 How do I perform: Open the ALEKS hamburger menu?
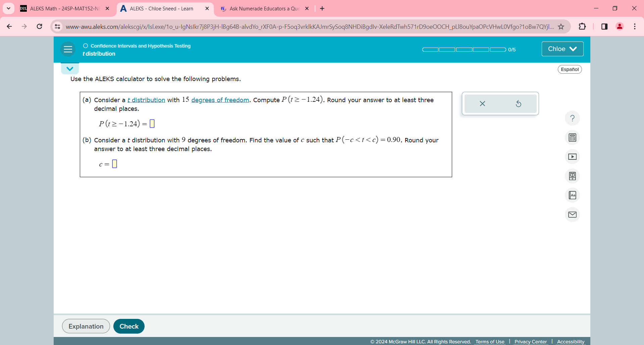point(68,49)
